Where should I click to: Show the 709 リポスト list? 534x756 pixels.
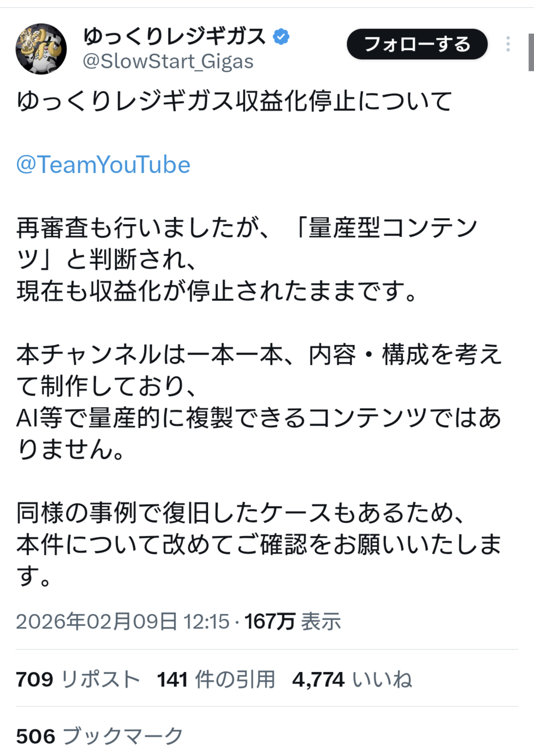78,679
